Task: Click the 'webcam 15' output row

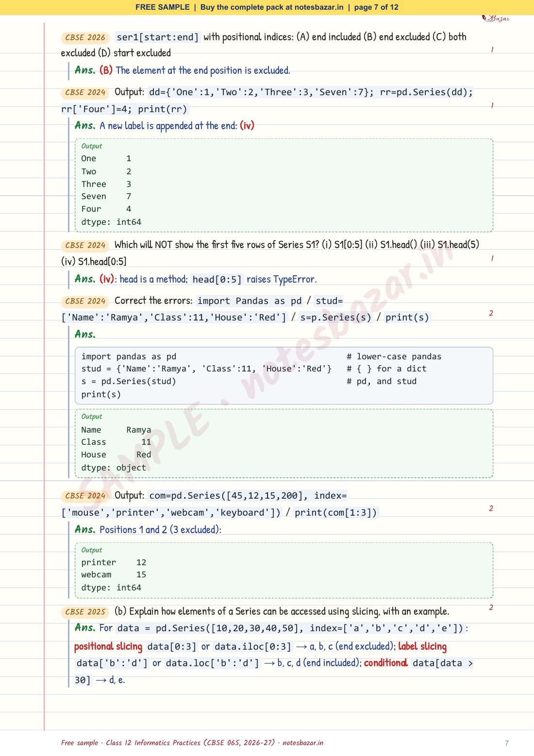Action: (114, 575)
